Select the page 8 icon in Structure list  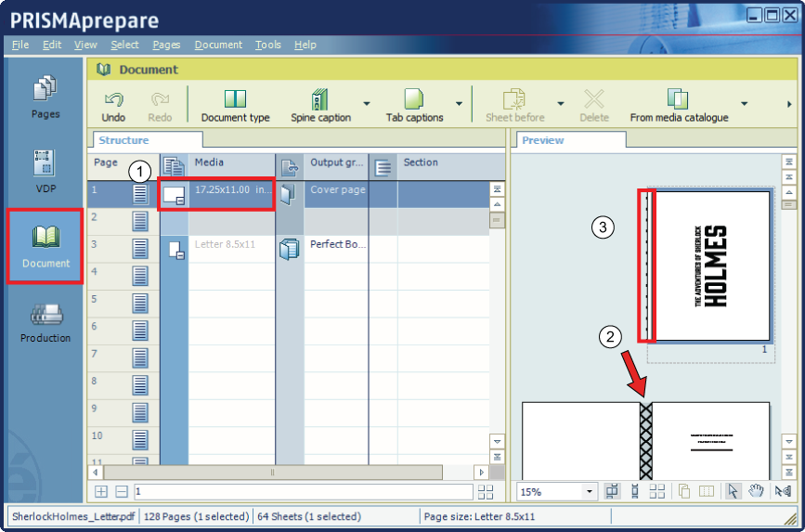click(140, 385)
